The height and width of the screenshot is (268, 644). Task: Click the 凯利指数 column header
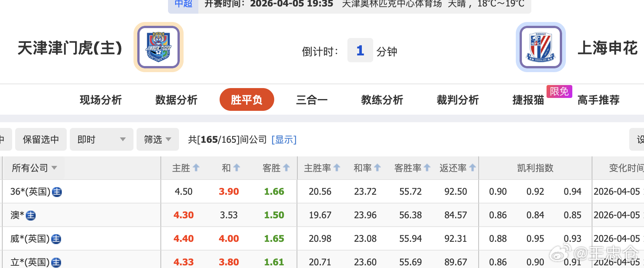coord(535,168)
